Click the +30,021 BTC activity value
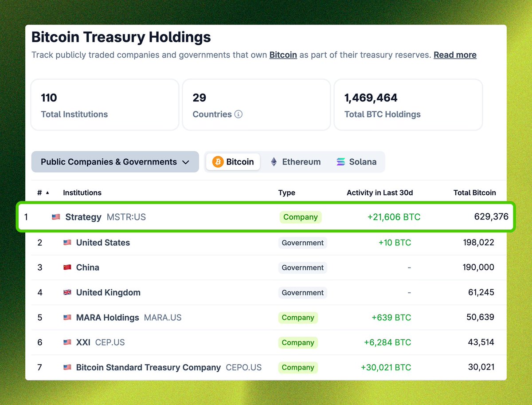532x405 pixels. [386, 368]
